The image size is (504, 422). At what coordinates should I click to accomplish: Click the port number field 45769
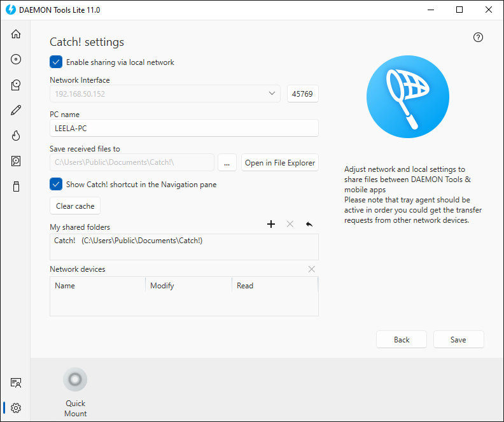302,94
